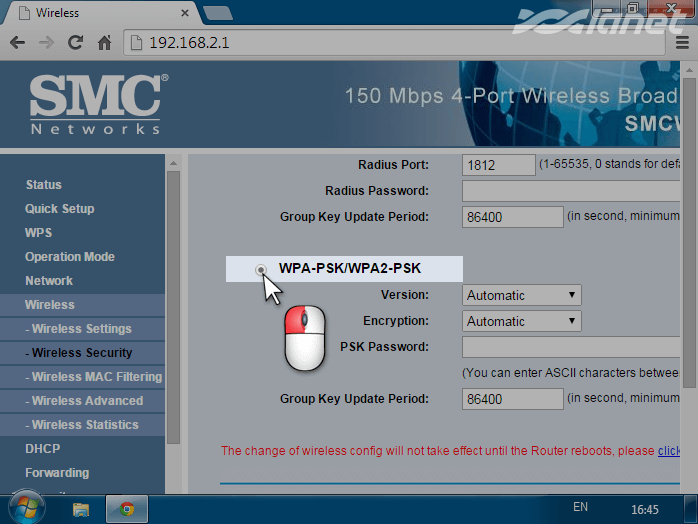Screen dimensions: 698x524
Task: Click the EN language indicator
Action: point(580,507)
